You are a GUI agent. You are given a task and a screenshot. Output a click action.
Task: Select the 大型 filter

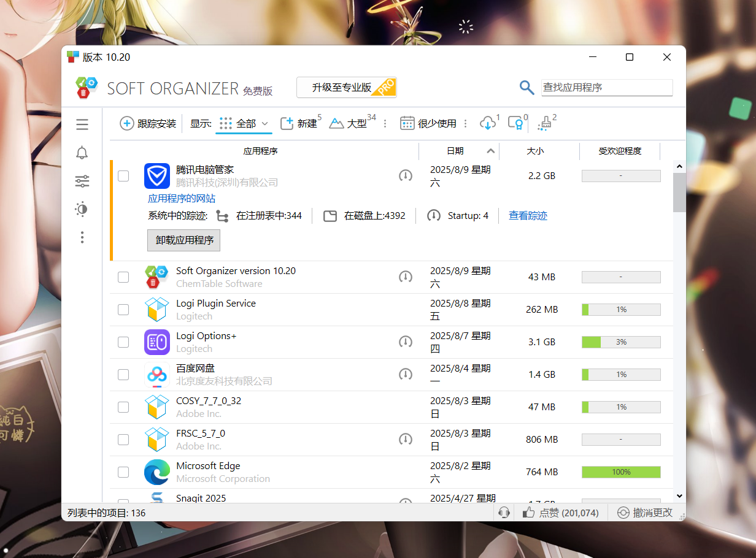(349, 123)
